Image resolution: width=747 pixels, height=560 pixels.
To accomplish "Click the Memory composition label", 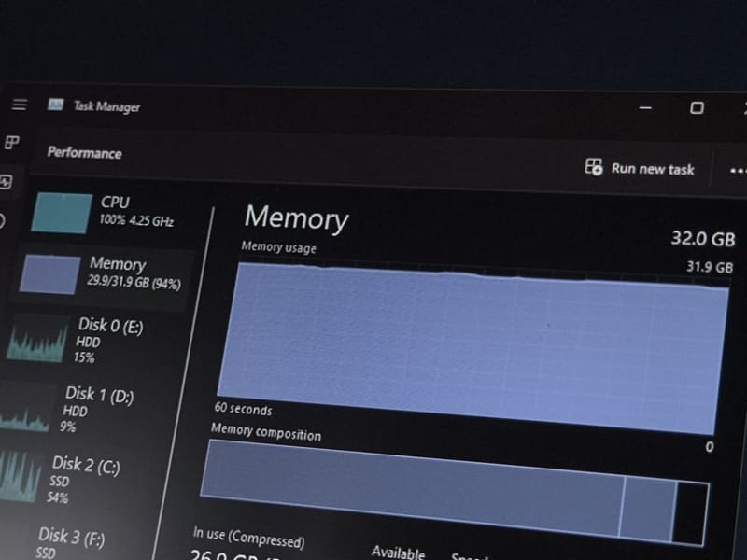I will 266,431.
